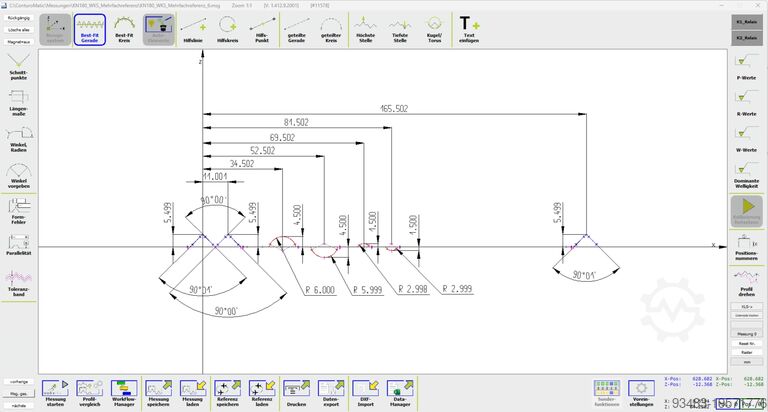This screenshot has height=412, width=768.
Task: Open the Toleranzband tool
Action: [18, 283]
